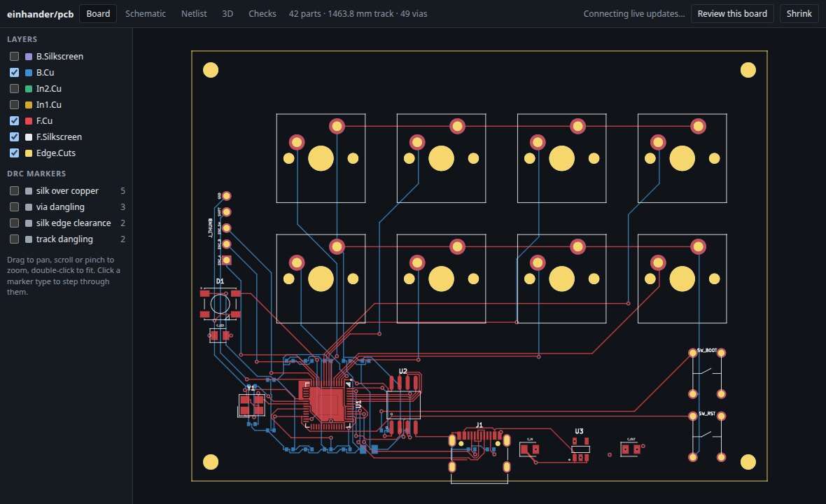This screenshot has width=826, height=504.
Task: Select the U1 microcontroller chip footprint
Action: [327, 405]
